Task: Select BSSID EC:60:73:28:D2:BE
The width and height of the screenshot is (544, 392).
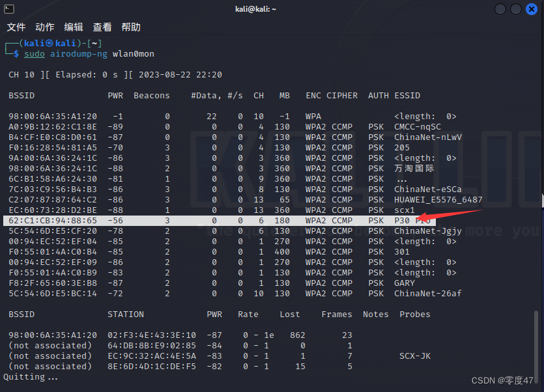Action: point(53,210)
